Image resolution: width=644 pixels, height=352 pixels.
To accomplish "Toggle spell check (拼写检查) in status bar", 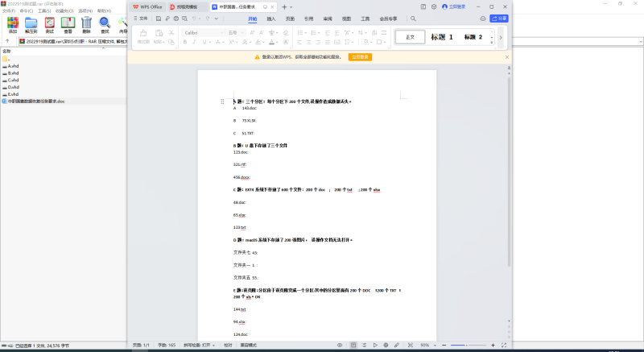I will 200,345.
